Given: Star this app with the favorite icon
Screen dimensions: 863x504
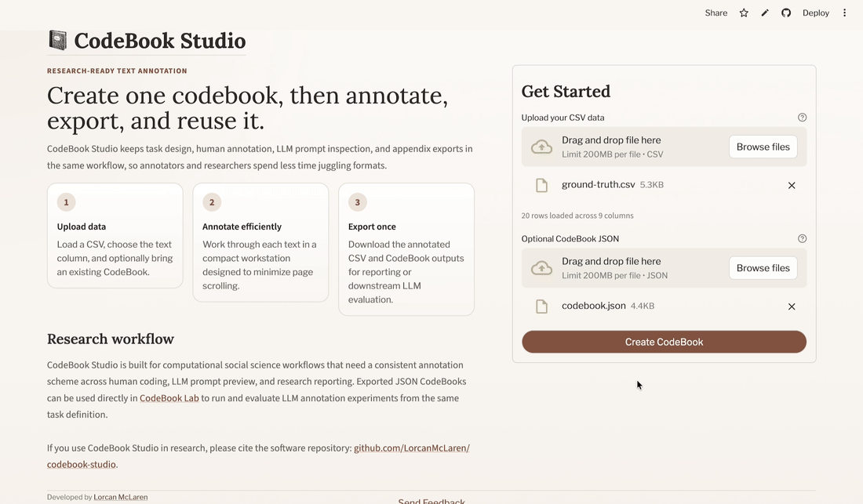Looking at the screenshot, I should (x=744, y=13).
